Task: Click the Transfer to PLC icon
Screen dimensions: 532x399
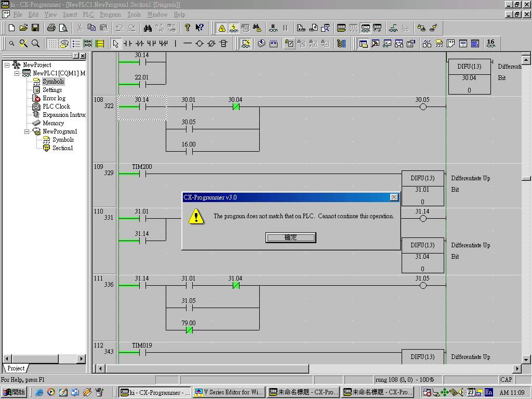Action: click(x=301, y=28)
